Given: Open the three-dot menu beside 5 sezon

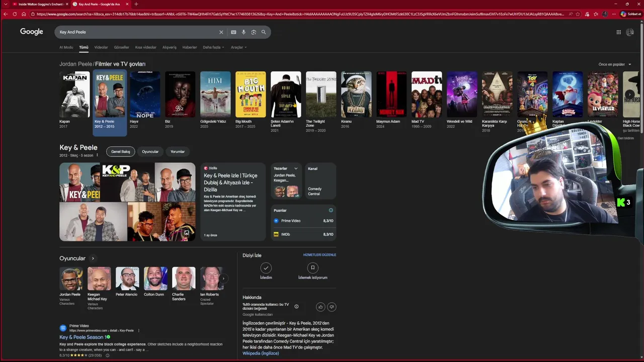Looking at the screenshot, I should pyautogui.click(x=97, y=155).
